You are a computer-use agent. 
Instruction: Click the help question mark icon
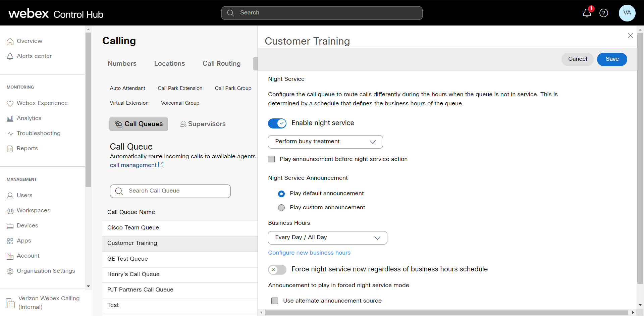pos(604,13)
